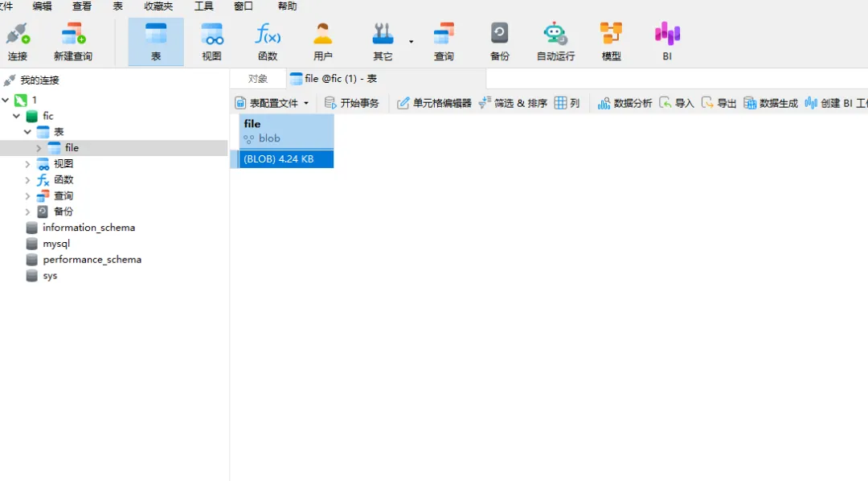The width and height of the screenshot is (868, 481).
Task: Open the Edit (编辑) menu
Action: pos(42,6)
